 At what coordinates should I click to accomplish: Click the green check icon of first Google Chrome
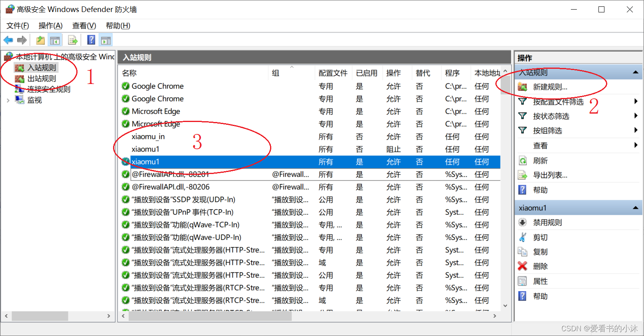[125, 86]
